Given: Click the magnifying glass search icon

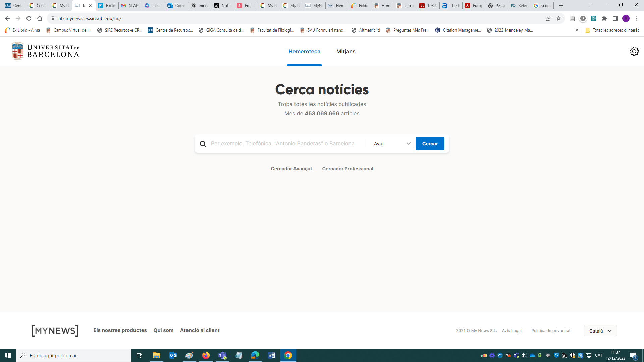Looking at the screenshot, I should click(x=203, y=144).
